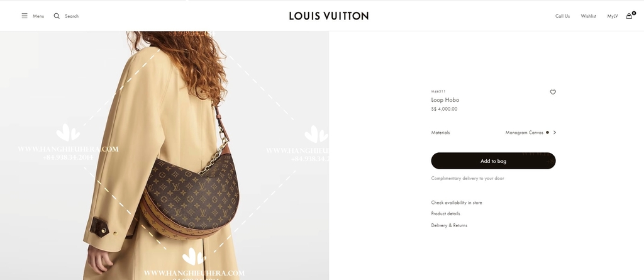
Task: Click the Search text field
Action: pyautogui.click(x=72, y=16)
